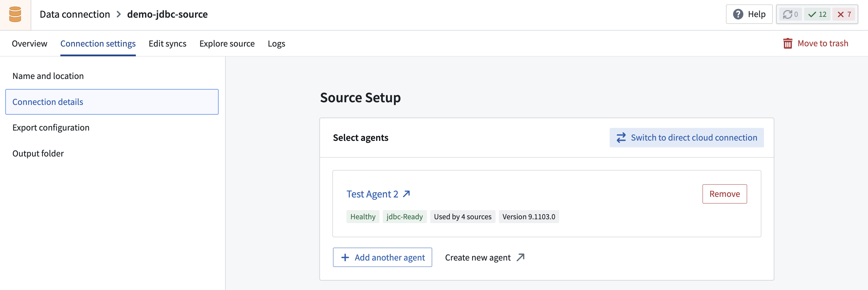Click the arrow beside Create new agent
The height and width of the screenshot is (290, 868).
pos(521,258)
